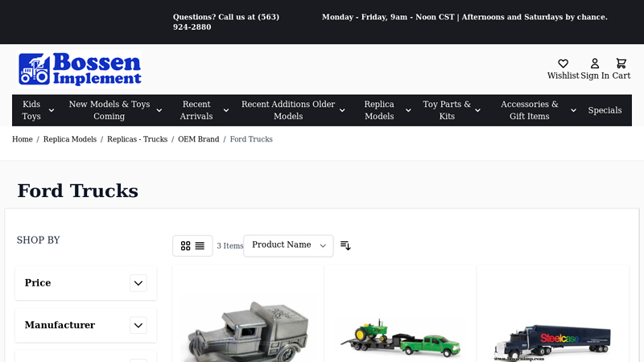Expand Accessories & Gift Items chevron
The width and height of the screenshot is (644, 362).
pyautogui.click(x=573, y=110)
